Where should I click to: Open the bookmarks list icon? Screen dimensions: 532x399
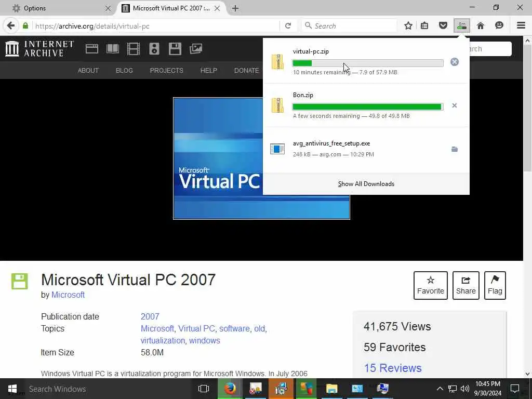(424, 26)
